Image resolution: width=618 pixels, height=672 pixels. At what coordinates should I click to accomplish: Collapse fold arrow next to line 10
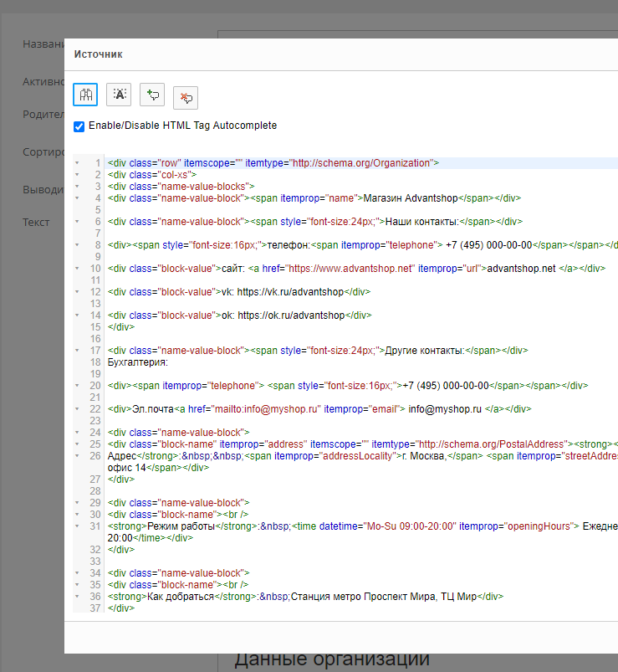tap(78, 269)
